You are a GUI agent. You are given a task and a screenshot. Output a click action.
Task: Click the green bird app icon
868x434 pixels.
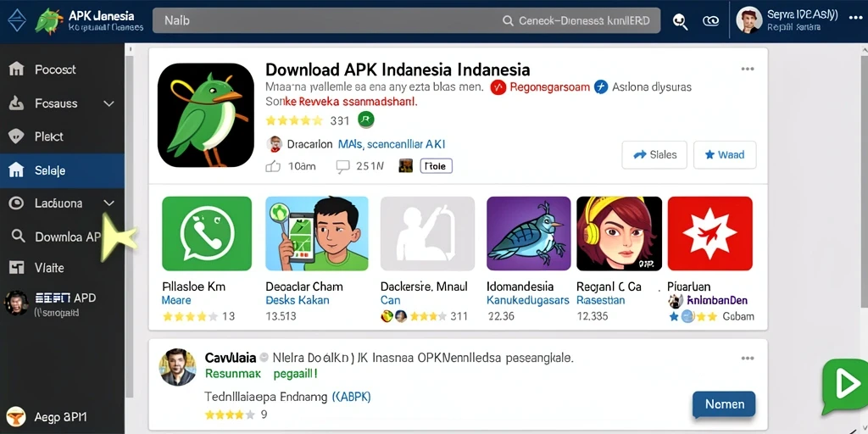206,115
